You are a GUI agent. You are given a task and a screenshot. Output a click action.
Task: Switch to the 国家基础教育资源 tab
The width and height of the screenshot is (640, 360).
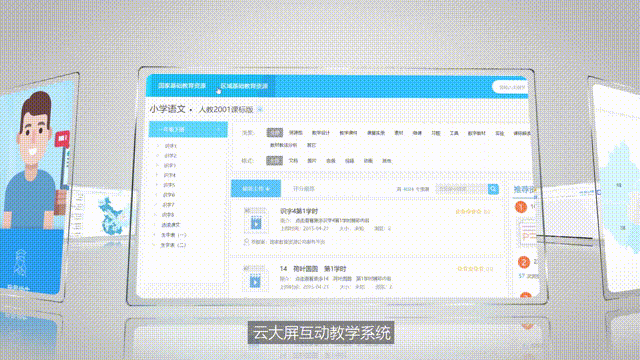182,86
